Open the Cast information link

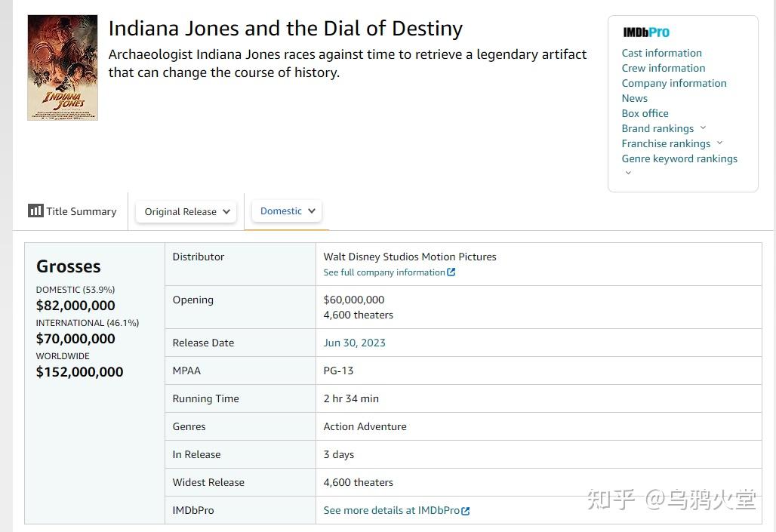[662, 53]
